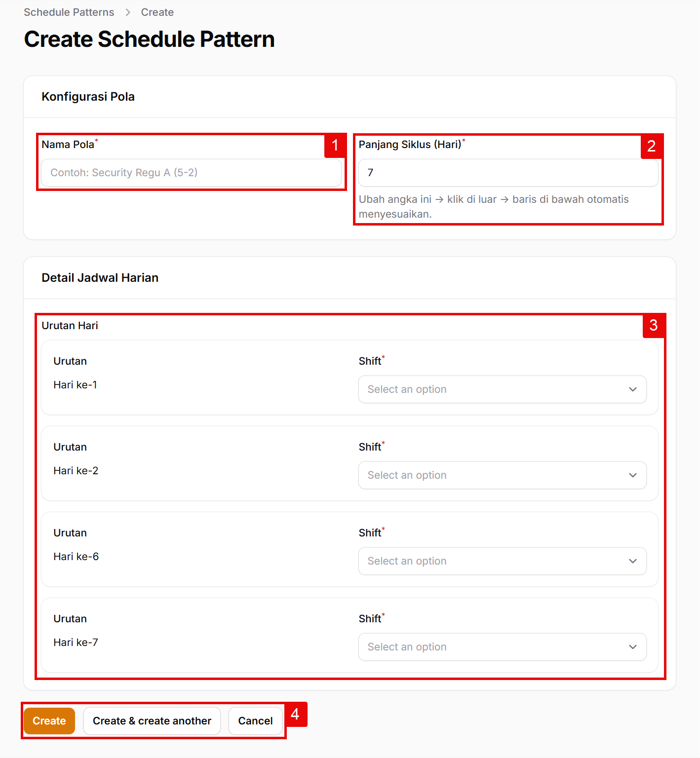Click the Detail Jadwal Harian heading
The height and width of the screenshot is (758, 700).
pyautogui.click(x=100, y=278)
